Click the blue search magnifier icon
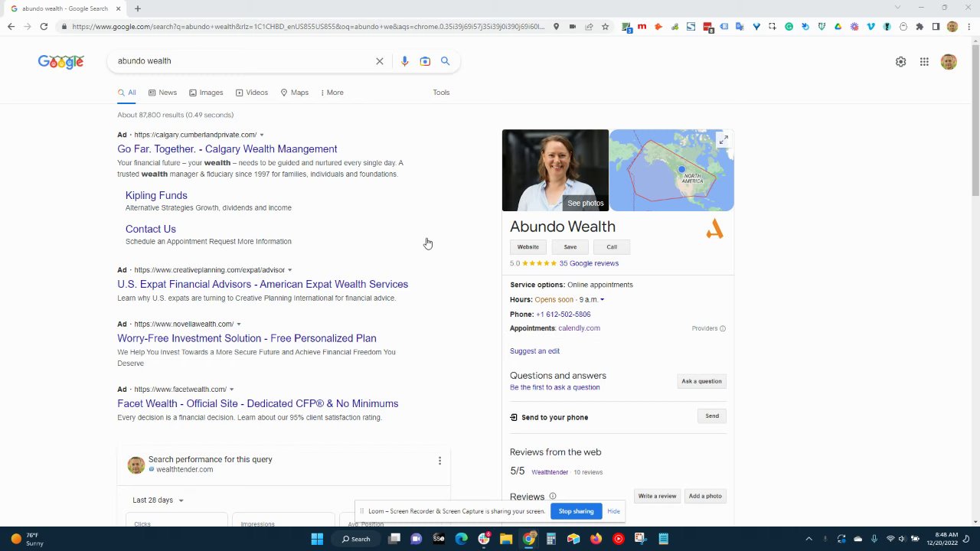 coord(445,61)
